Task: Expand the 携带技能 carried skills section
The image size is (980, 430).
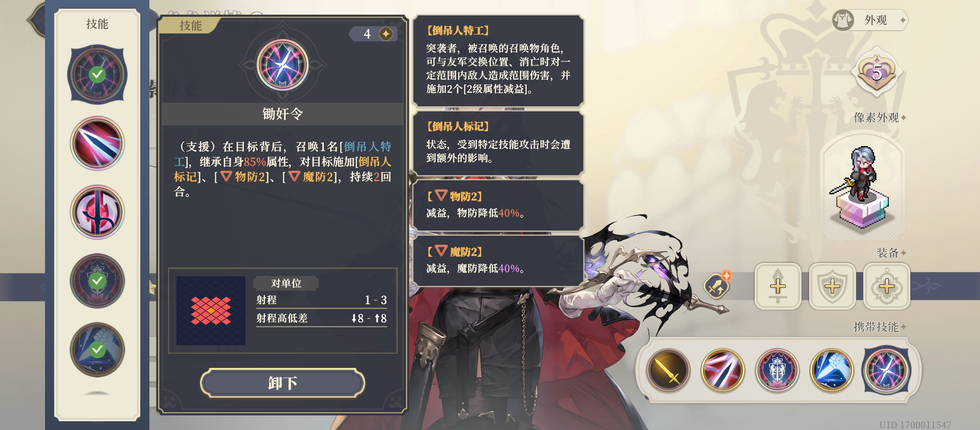Action: pos(880,327)
